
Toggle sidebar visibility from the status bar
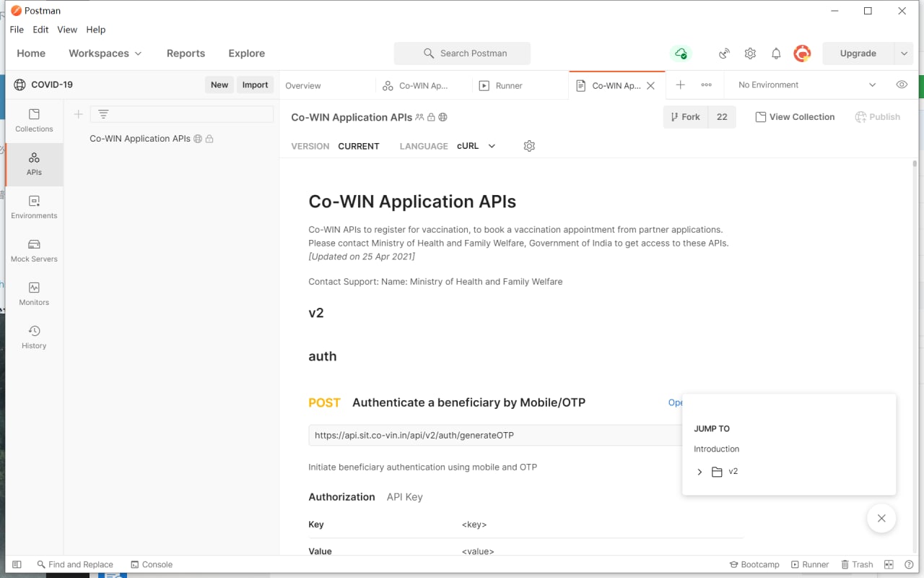pyautogui.click(x=17, y=565)
